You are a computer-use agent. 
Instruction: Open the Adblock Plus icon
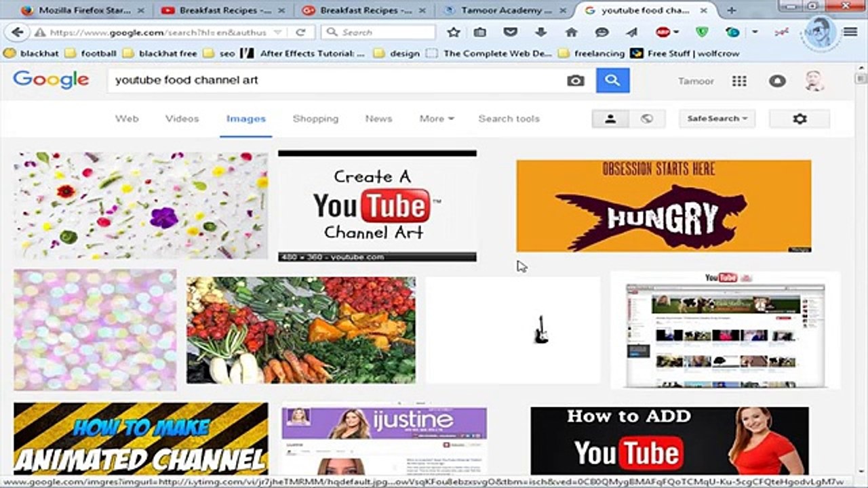pyautogui.click(x=663, y=33)
